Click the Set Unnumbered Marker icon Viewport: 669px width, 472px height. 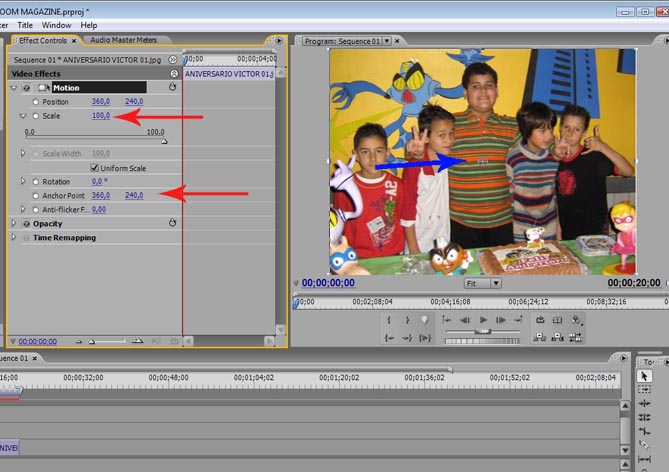click(x=425, y=320)
